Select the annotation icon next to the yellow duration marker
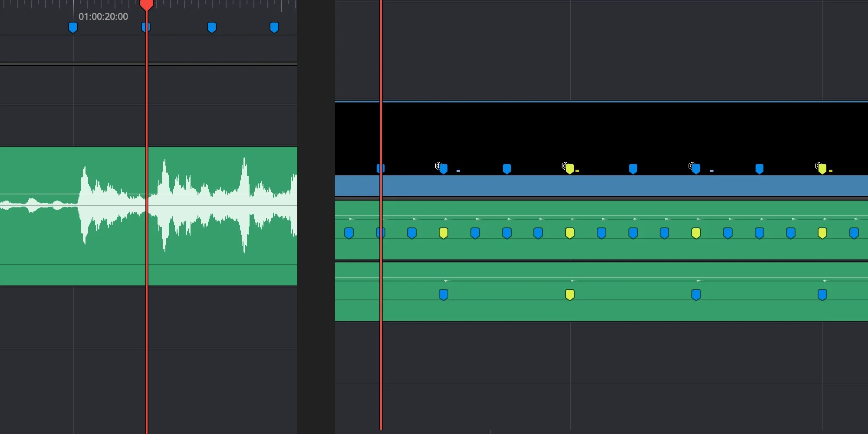868x434 pixels. coord(565,165)
